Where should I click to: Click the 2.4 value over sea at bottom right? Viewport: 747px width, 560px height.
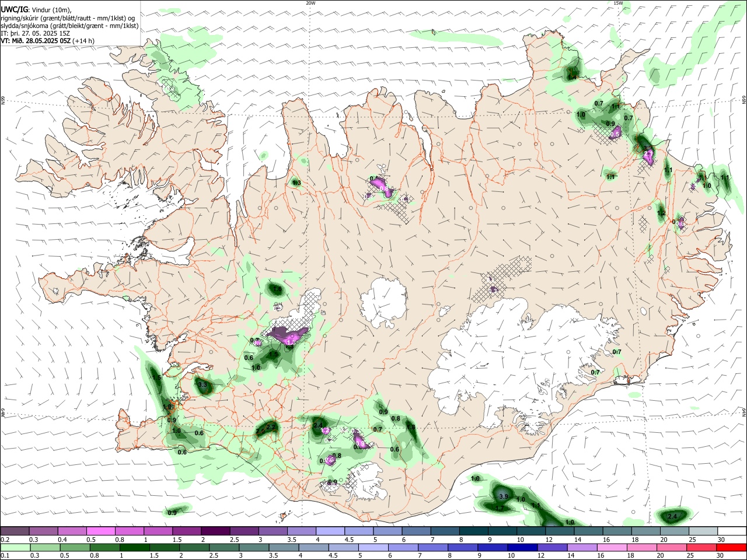coord(672,517)
